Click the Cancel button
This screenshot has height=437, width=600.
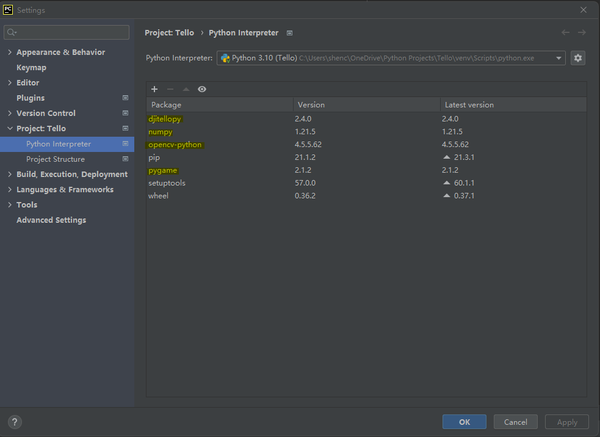(515, 422)
